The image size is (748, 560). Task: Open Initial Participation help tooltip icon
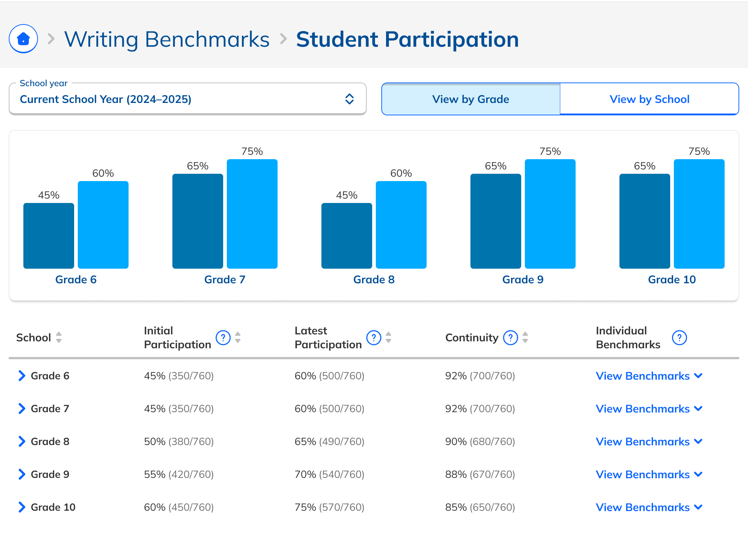pyautogui.click(x=223, y=338)
